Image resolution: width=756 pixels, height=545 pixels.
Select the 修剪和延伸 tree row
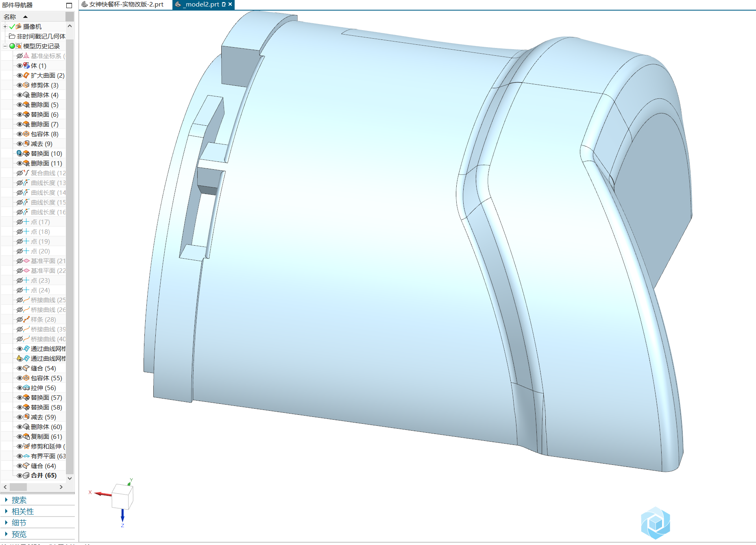click(x=33, y=446)
